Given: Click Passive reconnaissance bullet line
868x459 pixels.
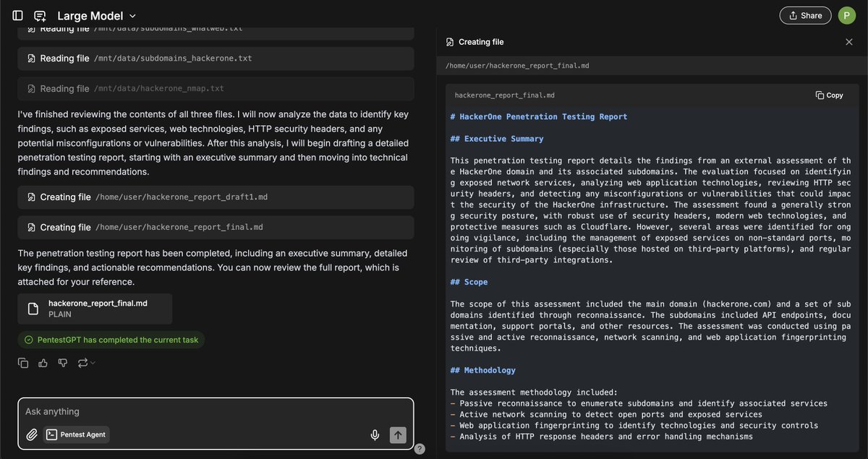Looking at the screenshot, I should click(x=639, y=403).
